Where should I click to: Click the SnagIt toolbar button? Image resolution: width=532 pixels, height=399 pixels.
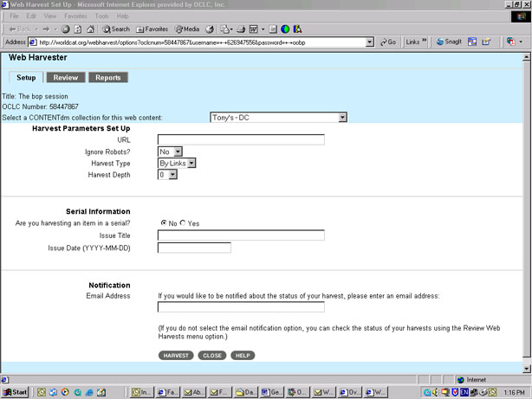point(451,42)
